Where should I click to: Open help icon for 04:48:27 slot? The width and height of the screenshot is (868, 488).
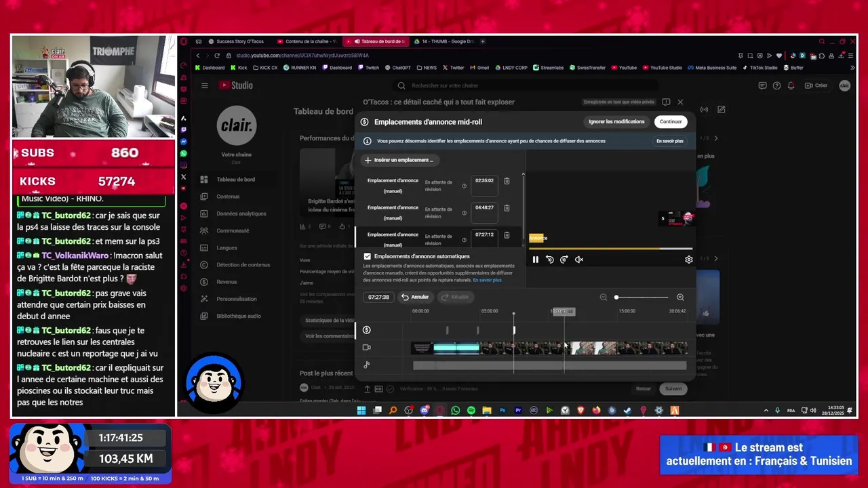coord(465,213)
